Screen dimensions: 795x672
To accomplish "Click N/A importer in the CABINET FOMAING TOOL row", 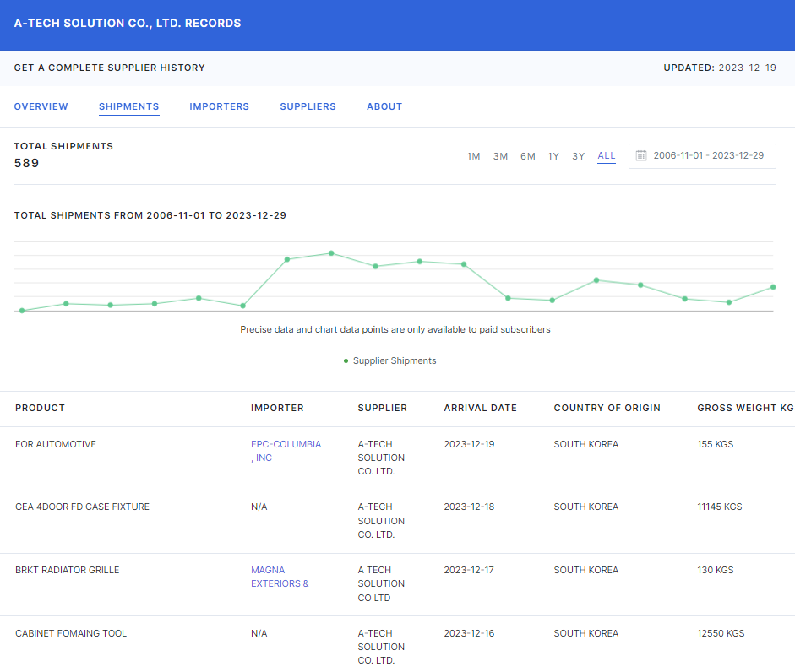I will [x=259, y=633].
